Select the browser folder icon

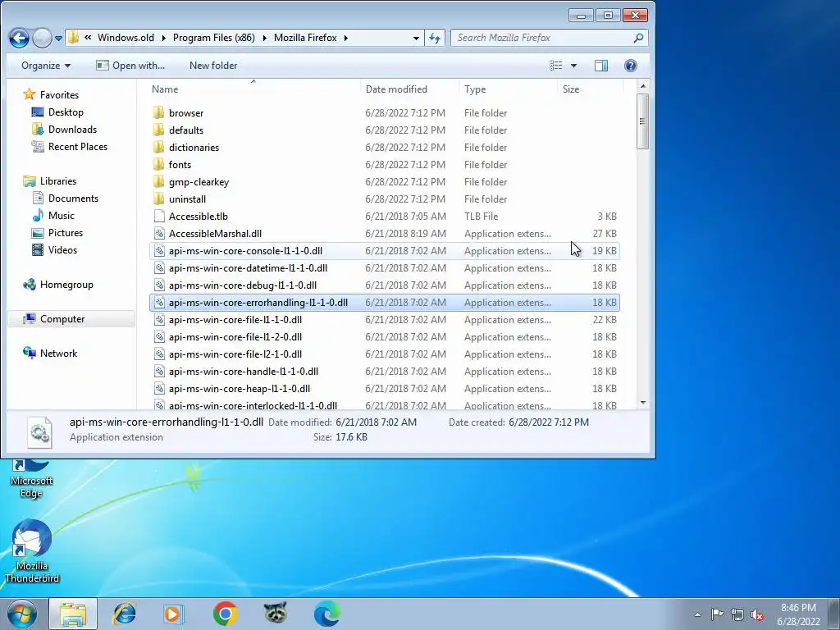coord(158,112)
